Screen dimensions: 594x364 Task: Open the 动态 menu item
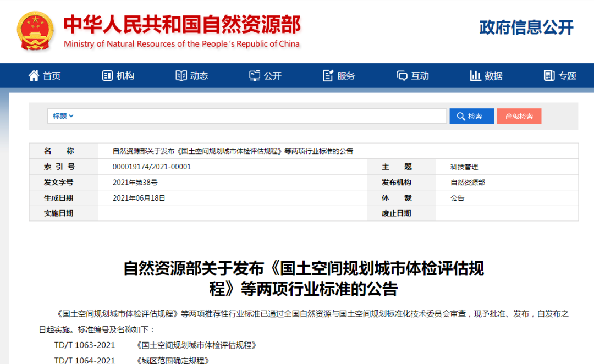(x=192, y=76)
